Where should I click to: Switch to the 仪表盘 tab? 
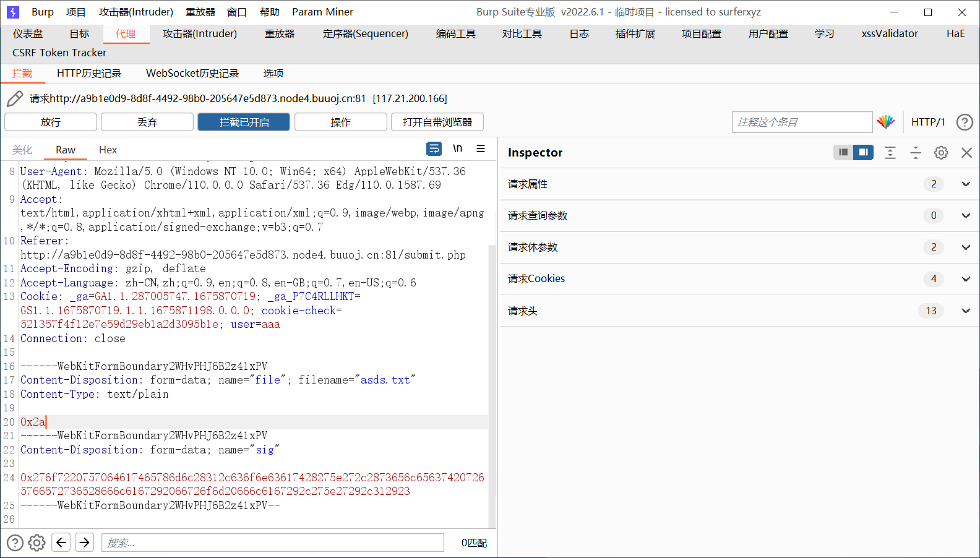[28, 33]
